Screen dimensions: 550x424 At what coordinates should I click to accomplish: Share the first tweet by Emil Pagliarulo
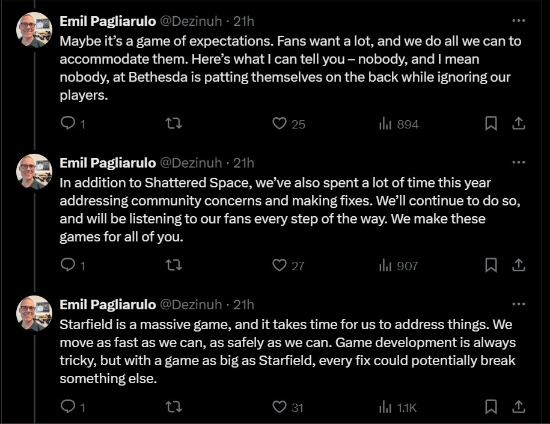click(x=518, y=123)
